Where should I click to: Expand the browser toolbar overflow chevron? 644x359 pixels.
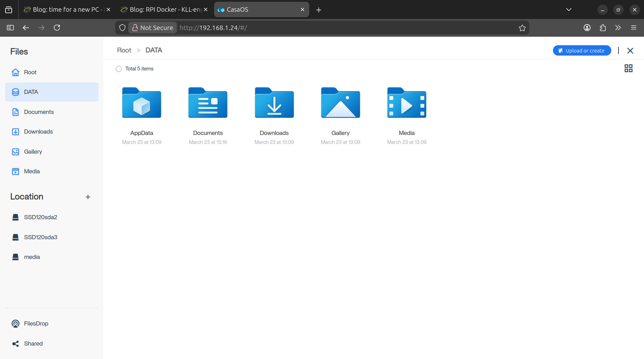pos(618,28)
